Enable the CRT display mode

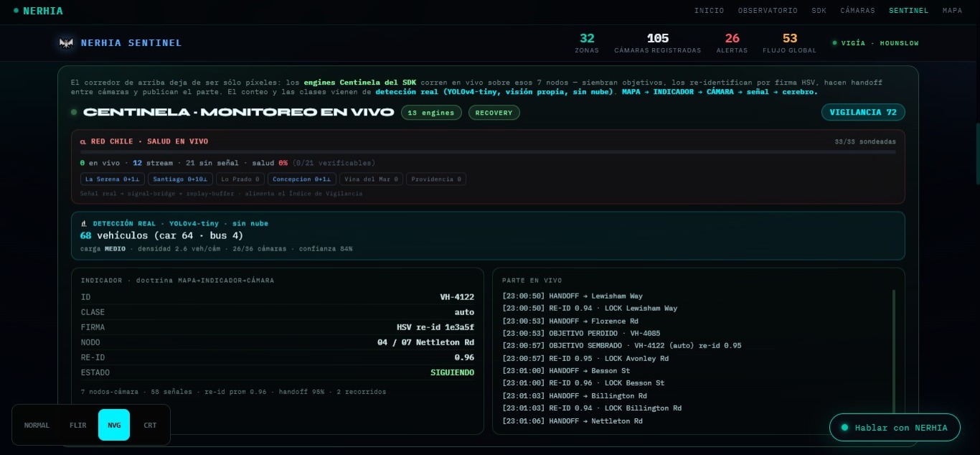click(x=149, y=425)
